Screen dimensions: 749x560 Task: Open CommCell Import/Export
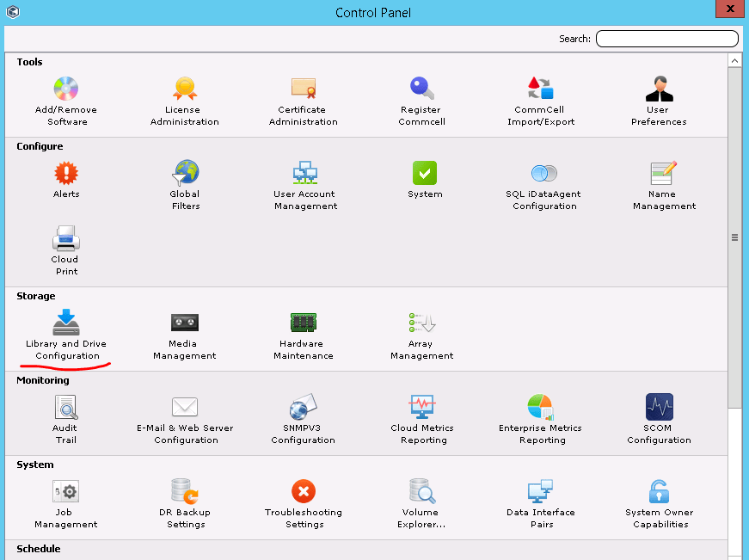point(540,99)
